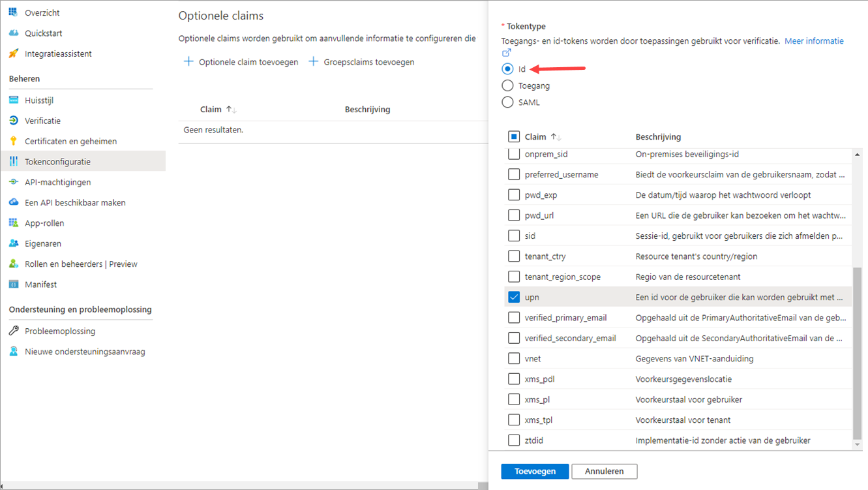Viewport: 868px width, 490px height.
Task: Sort claims list by the Claim column arrow
Action: point(556,137)
